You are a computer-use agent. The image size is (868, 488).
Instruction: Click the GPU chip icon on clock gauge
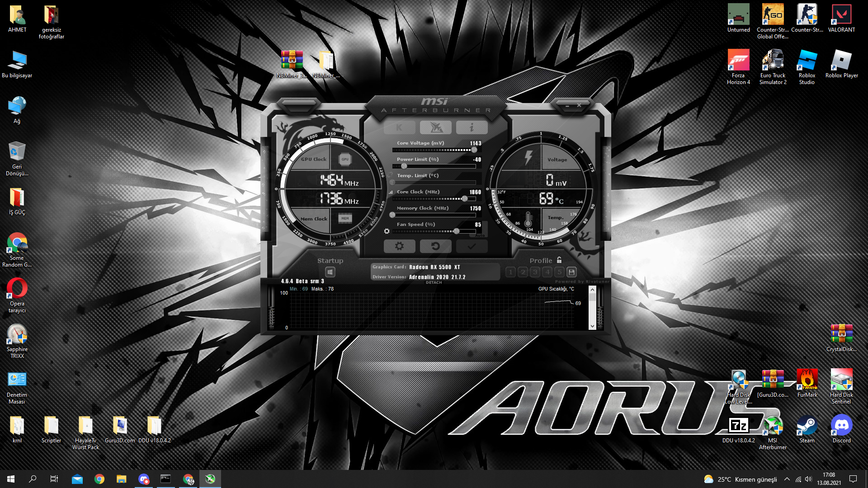[x=345, y=160]
